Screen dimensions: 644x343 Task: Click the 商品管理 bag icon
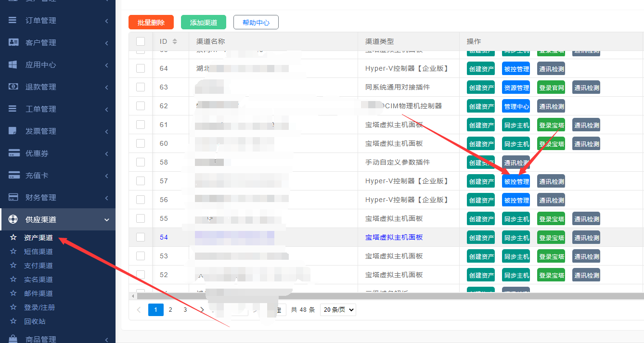pos(13,339)
